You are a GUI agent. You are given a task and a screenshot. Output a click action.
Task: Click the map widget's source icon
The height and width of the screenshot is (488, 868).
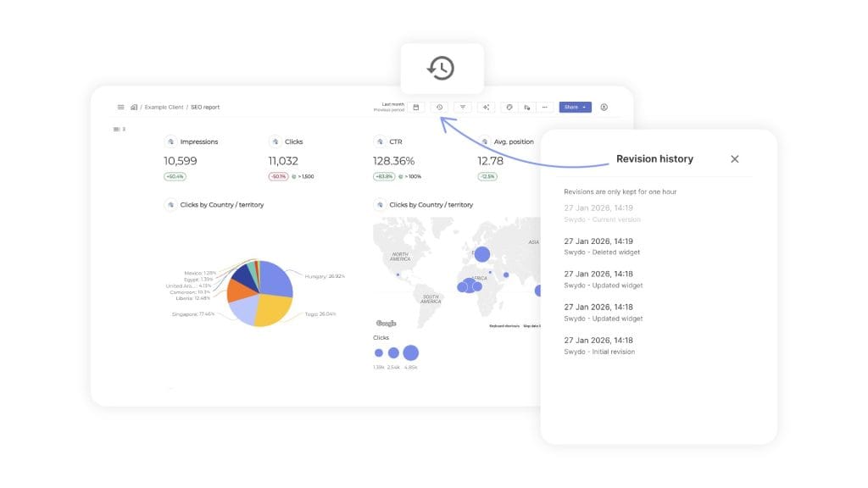380,205
